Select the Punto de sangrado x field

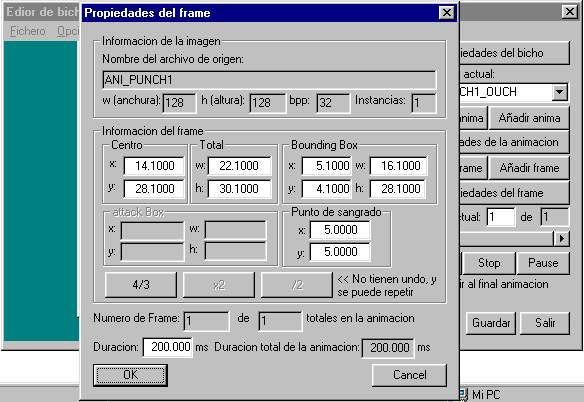click(340, 230)
